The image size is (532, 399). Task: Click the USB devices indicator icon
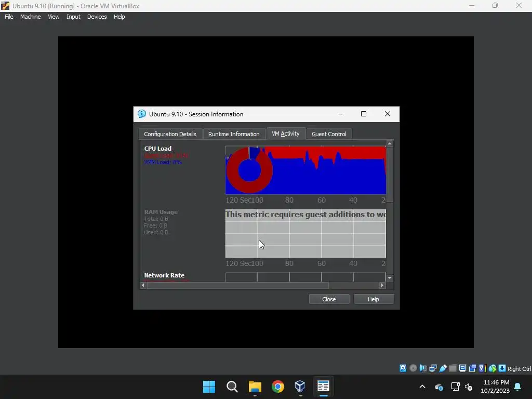(443, 368)
